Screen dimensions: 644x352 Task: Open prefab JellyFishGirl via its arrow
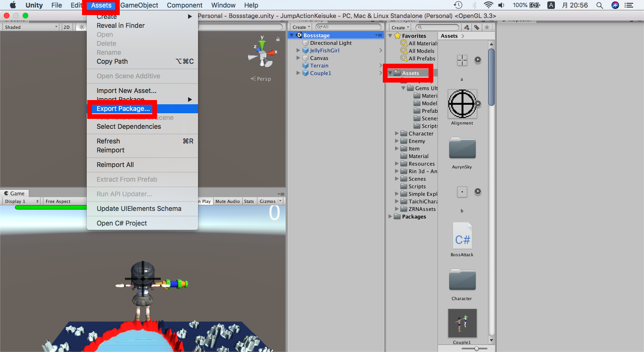pyautogui.click(x=381, y=50)
